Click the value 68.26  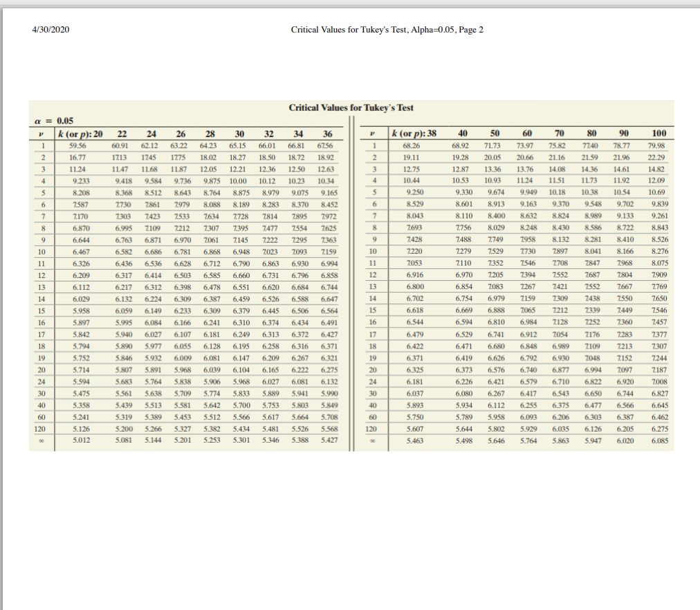[412, 146]
